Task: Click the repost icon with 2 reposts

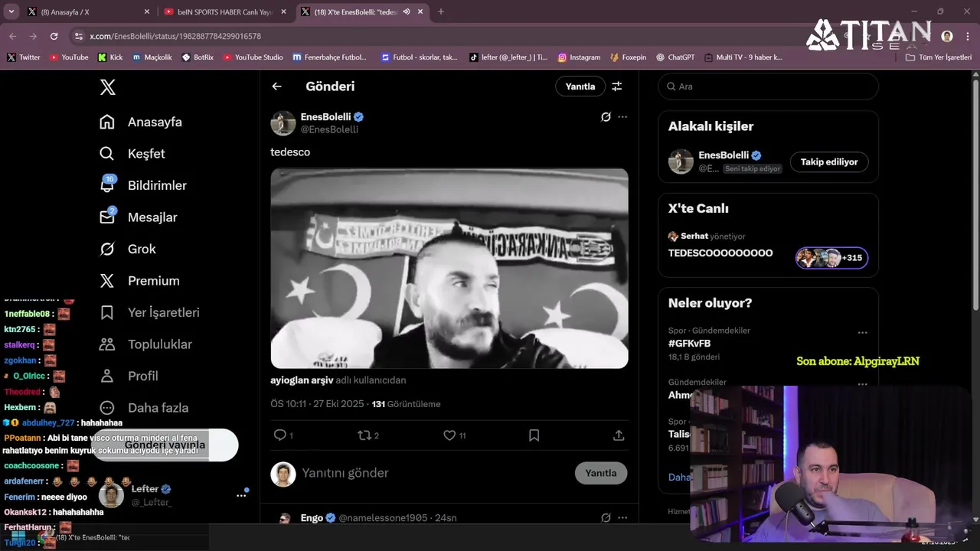Action: [x=368, y=435]
